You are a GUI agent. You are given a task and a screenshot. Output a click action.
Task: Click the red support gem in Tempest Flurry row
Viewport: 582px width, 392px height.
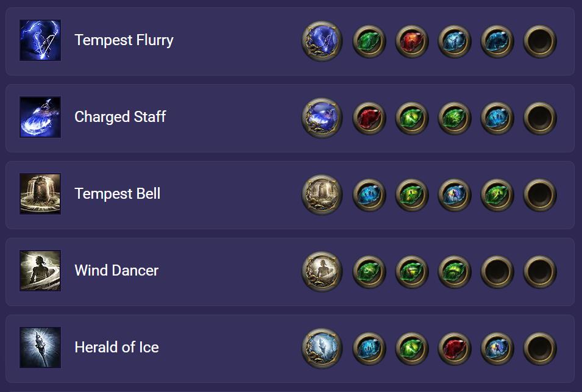click(411, 41)
